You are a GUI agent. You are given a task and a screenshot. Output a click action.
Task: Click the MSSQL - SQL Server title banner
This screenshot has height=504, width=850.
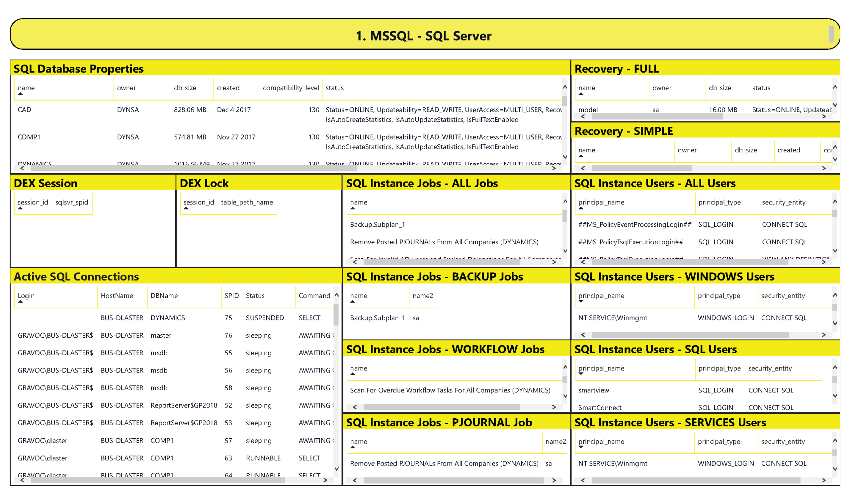point(423,36)
